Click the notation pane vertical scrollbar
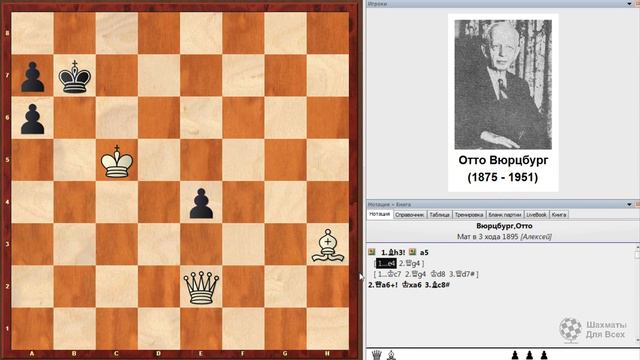Screen dimensions: 640x360 tap(637, 294)
